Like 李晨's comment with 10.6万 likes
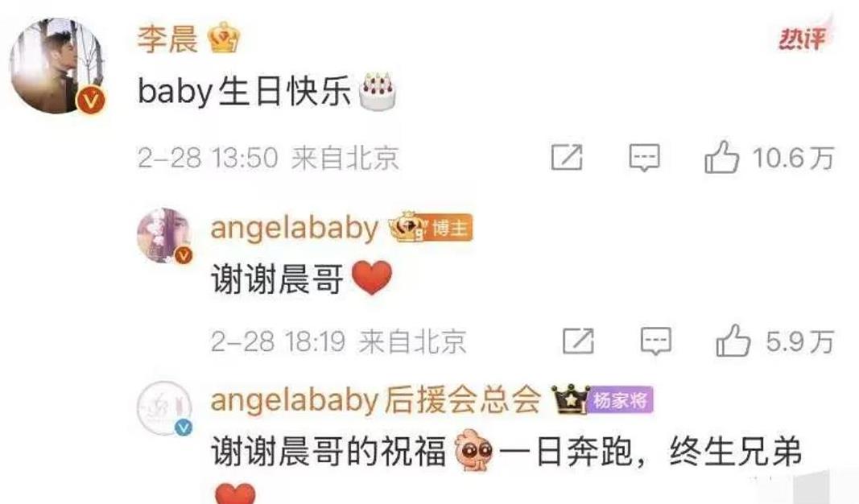Viewport: 859px width, 504px height. (x=721, y=157)
